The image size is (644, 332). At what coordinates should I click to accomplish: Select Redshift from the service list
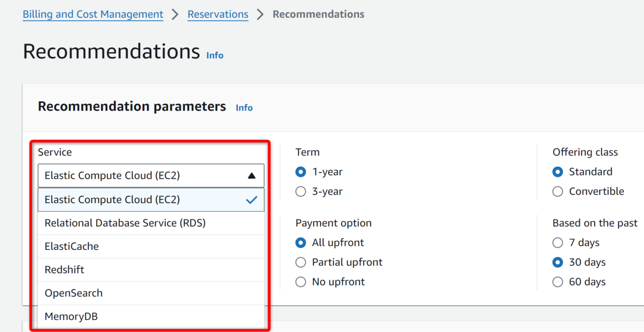(x=151, y=270)
